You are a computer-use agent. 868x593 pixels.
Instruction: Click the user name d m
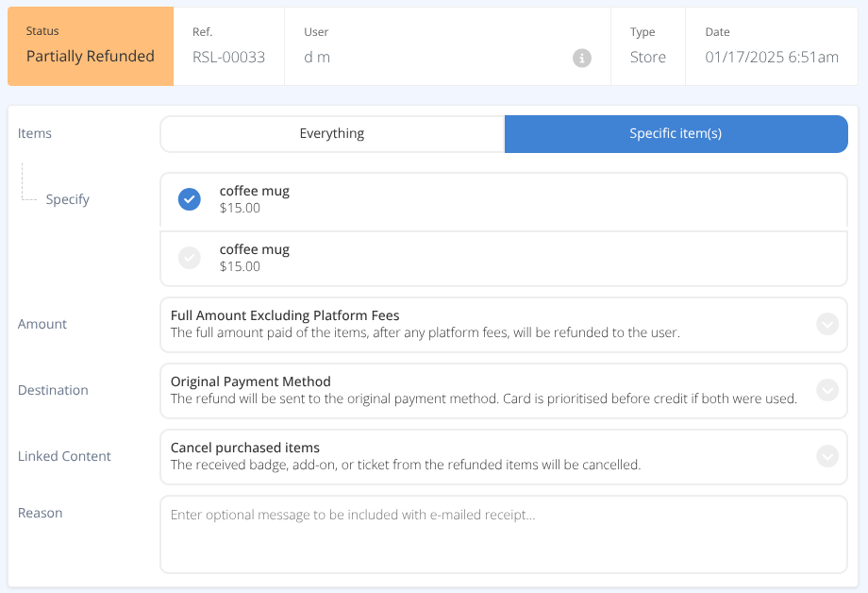coord(317,58)
